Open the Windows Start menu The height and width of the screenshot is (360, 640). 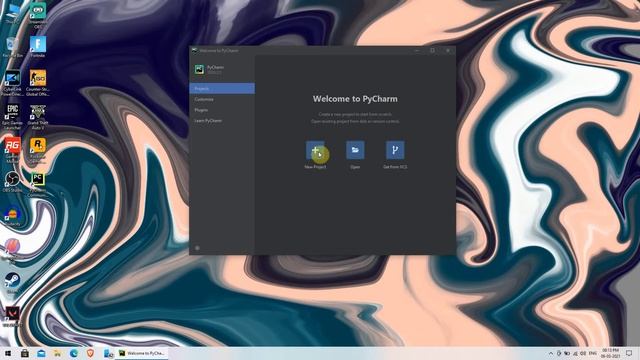click(8, 353)
